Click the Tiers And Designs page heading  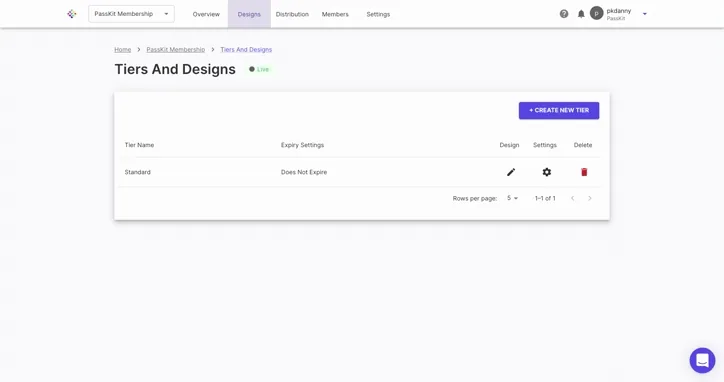[175, 69]
